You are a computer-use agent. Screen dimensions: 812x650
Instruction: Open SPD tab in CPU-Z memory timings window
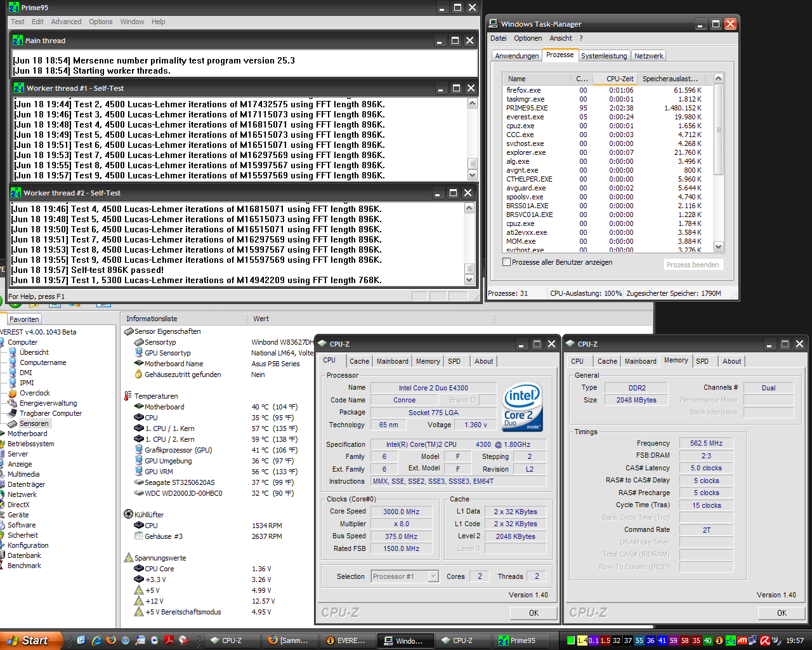pyautogui.click(x=702, y=361)
